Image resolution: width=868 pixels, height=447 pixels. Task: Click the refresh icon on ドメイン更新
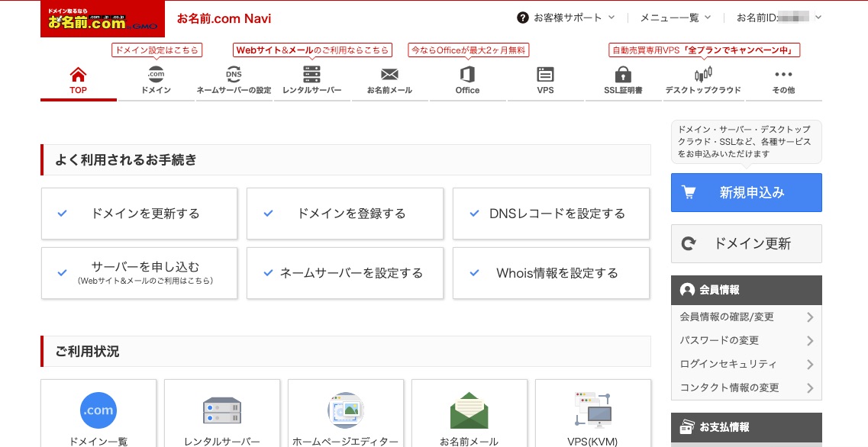(689, 243)
